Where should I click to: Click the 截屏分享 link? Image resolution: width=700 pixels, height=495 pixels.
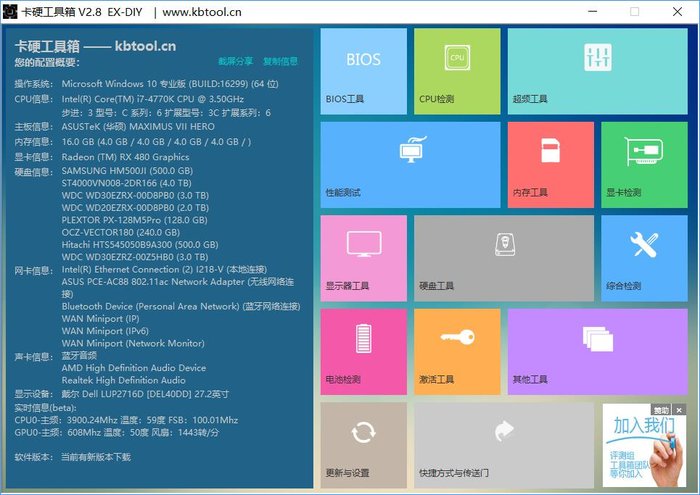tap(235, 61)
